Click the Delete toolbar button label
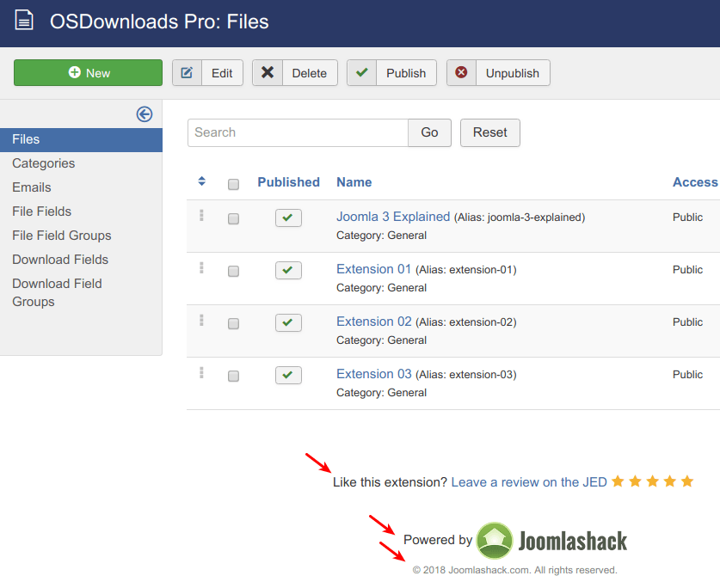 [310, 73]
